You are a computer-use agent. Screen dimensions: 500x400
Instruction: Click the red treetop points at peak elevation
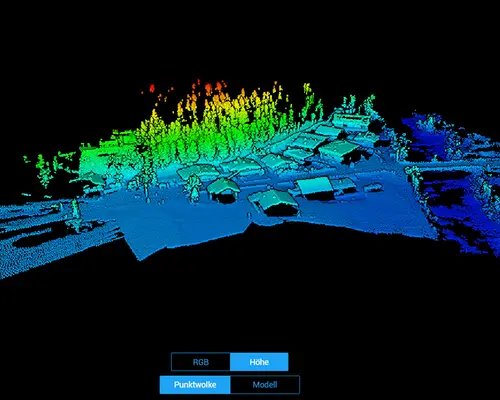(209, 88)
